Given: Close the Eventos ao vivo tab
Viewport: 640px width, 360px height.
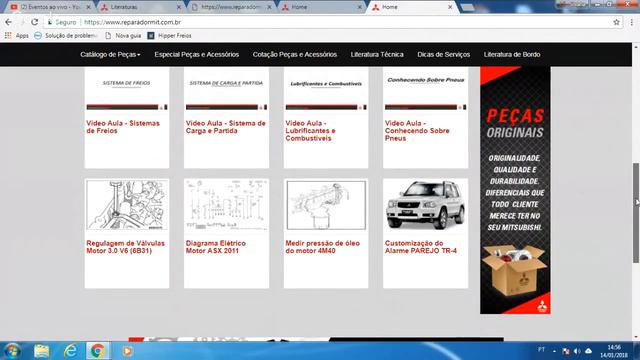Looking at the screenshot, I should 88,7.
